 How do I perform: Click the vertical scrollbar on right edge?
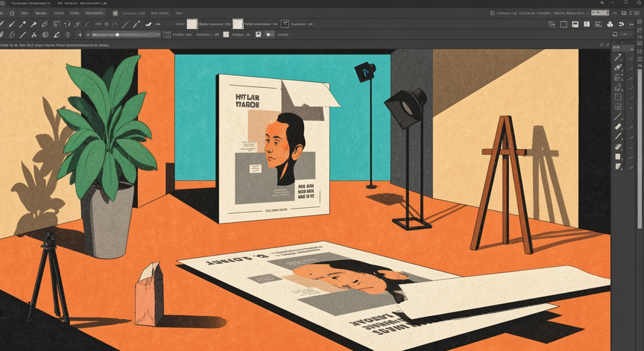640,148
